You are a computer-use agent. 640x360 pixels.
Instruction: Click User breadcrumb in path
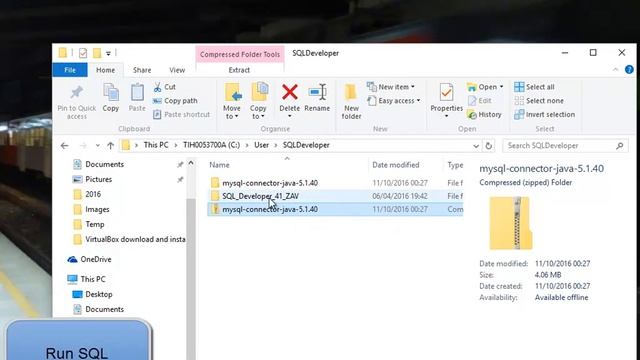click(x=262, y=145)
